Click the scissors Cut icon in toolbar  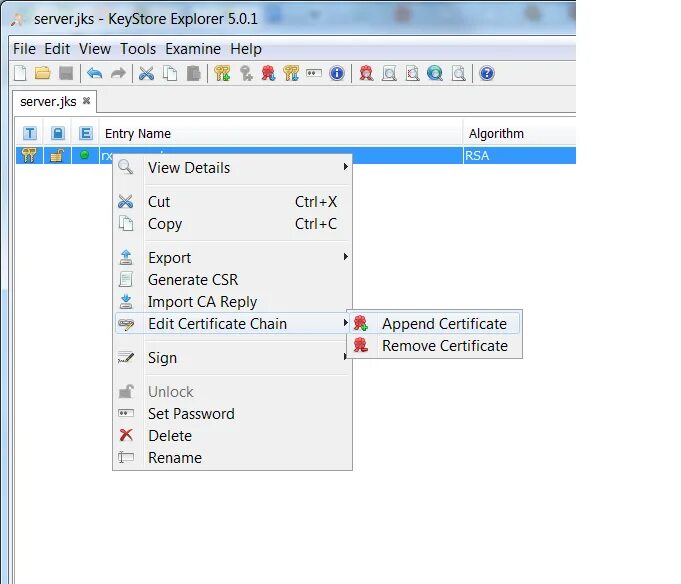pyautogui.click(x=146, y=73)
